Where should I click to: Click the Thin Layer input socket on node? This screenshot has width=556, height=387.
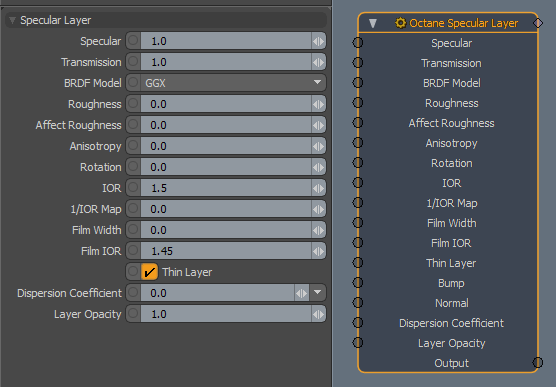point(358,262)
